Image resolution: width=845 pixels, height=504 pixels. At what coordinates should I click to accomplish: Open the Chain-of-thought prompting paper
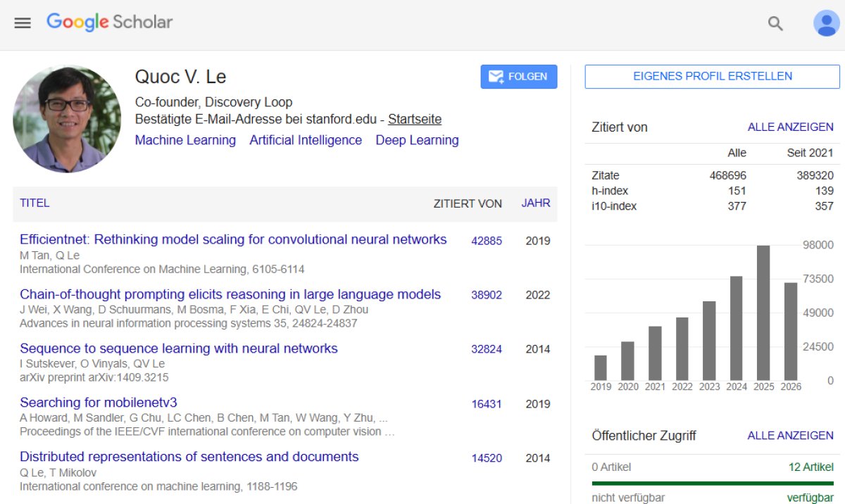tap(230, 294)
